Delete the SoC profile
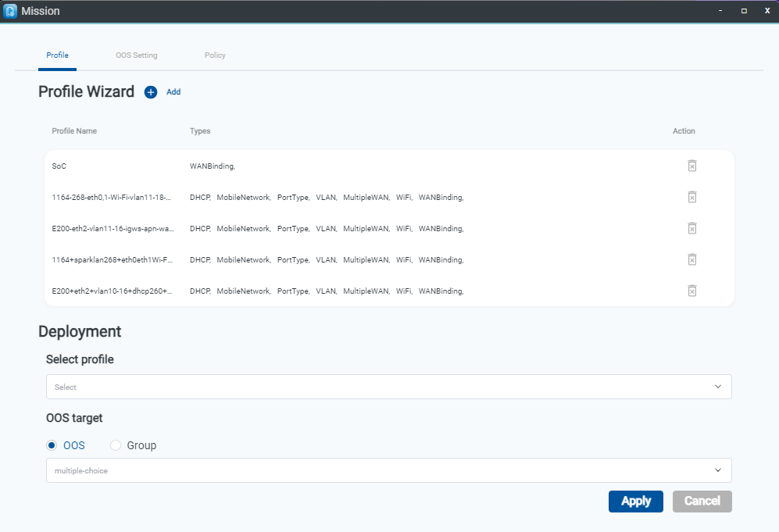This screenshot has height=532, width=779. coord(692,166)
